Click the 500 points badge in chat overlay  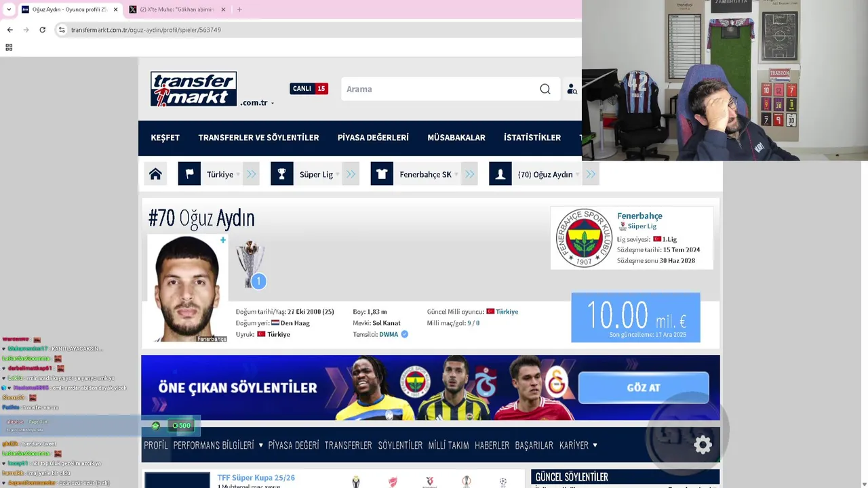point(182,426)
